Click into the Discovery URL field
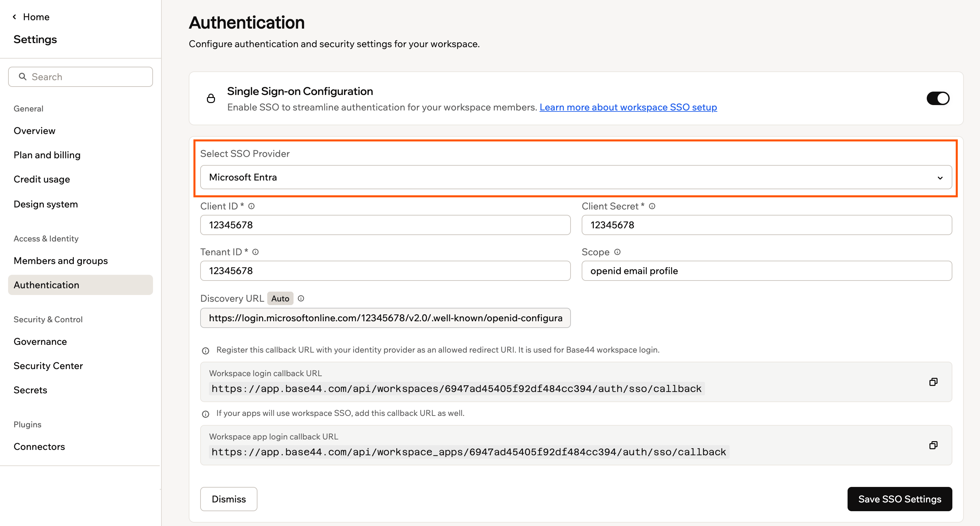Viewport: 980px width, 526px height. point(386,318)
